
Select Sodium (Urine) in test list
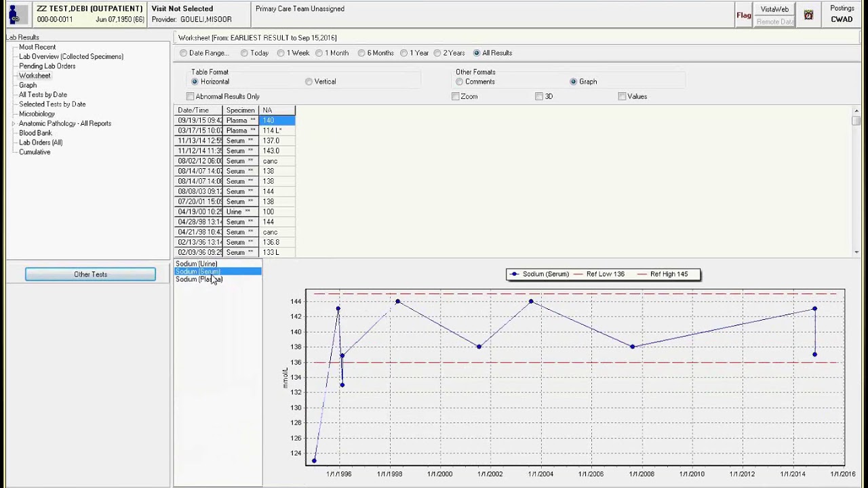[197, 264]
